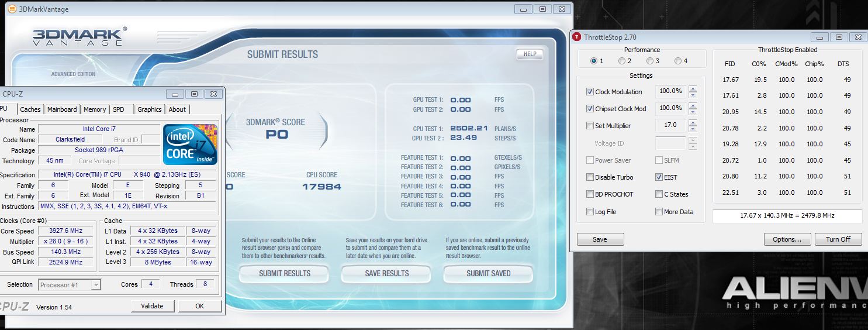Open HELP in 3DMark Vantage
868x330 pixels.
point(530,54)
